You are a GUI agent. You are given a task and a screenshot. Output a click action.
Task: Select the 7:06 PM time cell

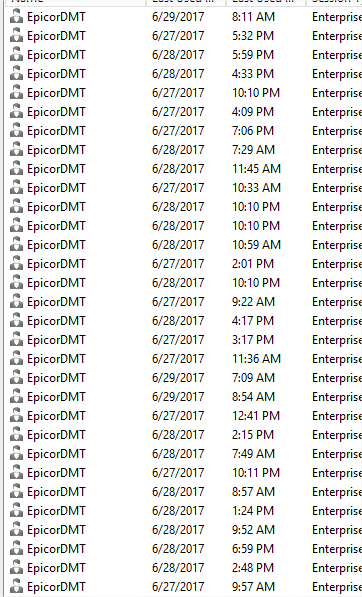tap(253, 131)
